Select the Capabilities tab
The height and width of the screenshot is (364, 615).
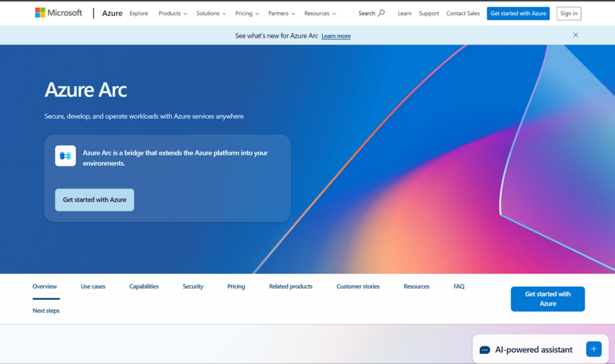pyautogui.click(x=144, y=287)
